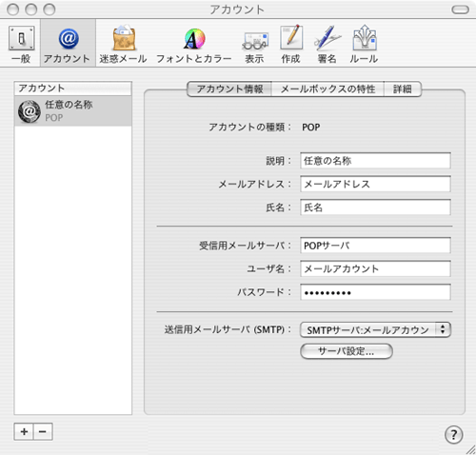Add a new account with plus button

tap(24, 431)
